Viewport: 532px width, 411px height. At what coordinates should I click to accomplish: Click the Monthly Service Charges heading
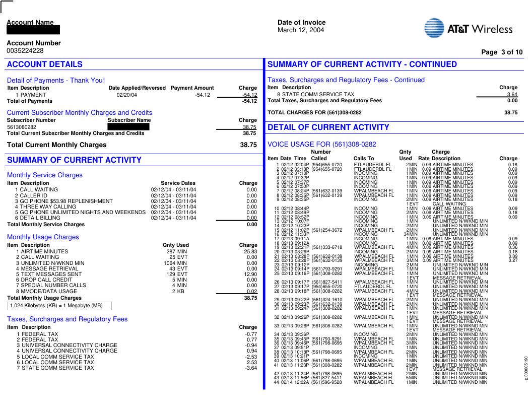pyautogui.click(x=45, y=175)
